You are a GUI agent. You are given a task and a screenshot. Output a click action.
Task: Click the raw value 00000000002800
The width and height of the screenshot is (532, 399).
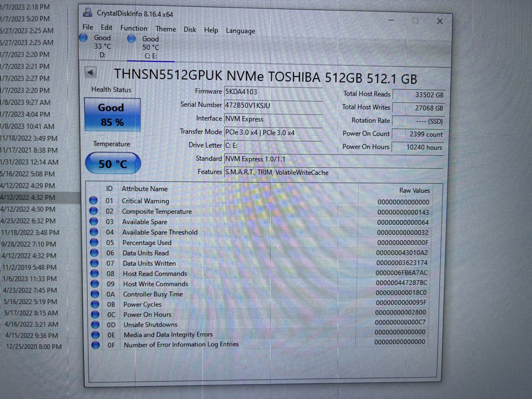[x=400, y=312]
